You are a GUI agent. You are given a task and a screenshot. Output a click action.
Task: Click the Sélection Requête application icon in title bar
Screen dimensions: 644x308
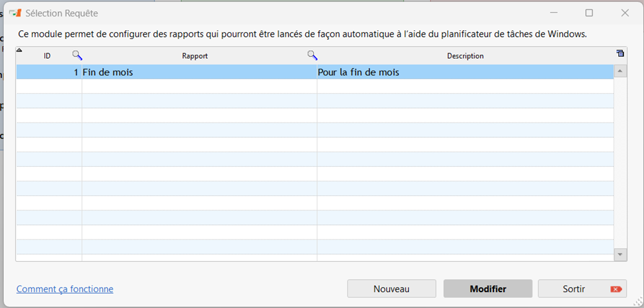15,13
